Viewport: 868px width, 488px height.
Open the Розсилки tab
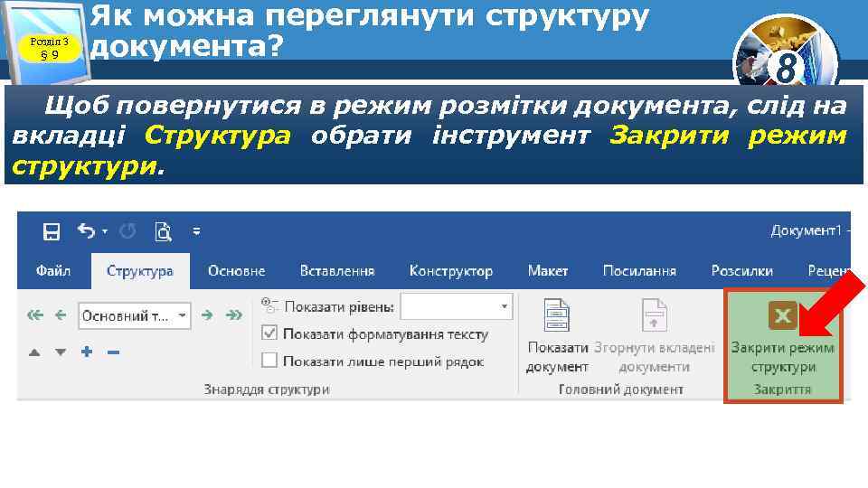point(741,271)
